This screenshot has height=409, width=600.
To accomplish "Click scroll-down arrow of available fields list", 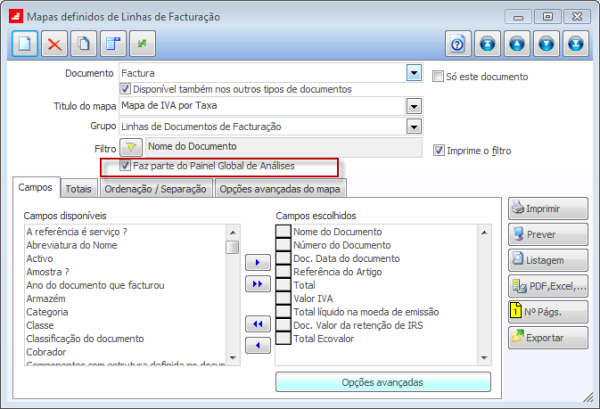I will tap(233, 358).
